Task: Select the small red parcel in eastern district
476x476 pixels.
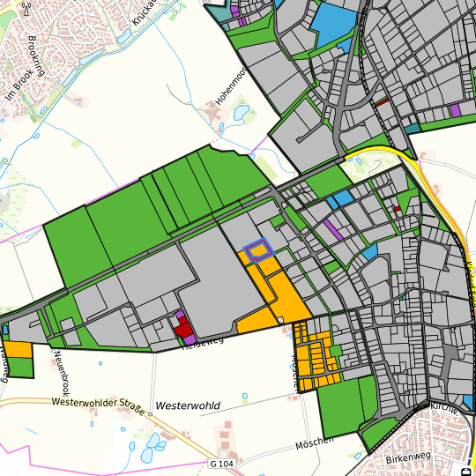Action: coord(397,209)
